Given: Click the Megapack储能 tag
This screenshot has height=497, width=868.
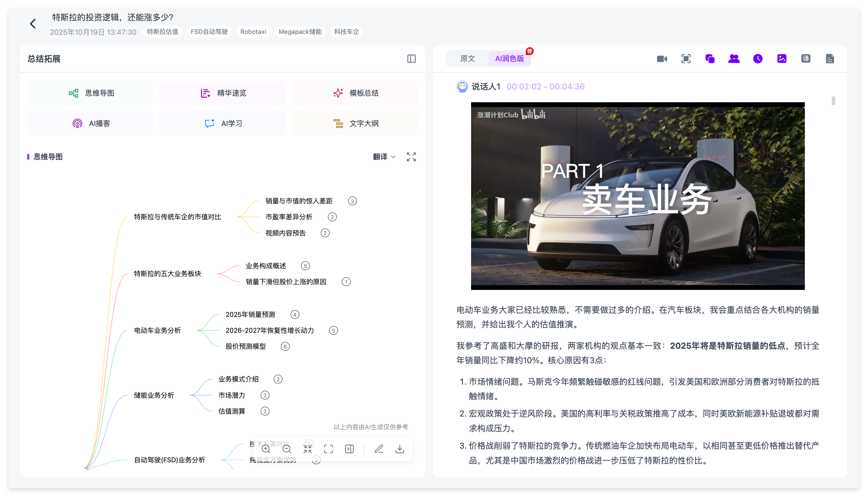Looking at the screenshot, I should tap(300, 32).
